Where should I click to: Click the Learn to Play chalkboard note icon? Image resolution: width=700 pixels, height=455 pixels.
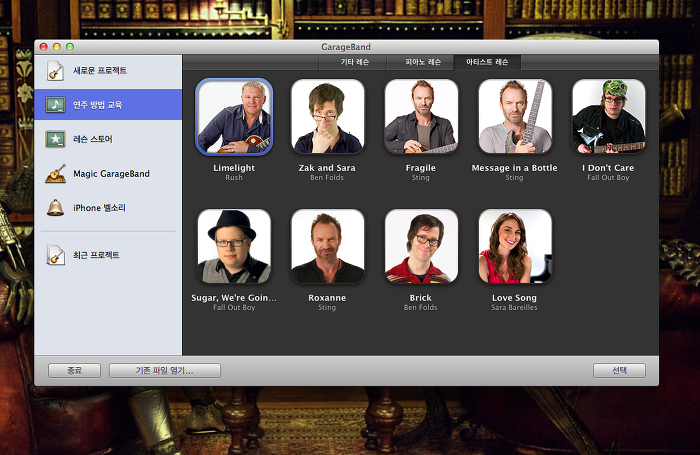coord(55,104)
